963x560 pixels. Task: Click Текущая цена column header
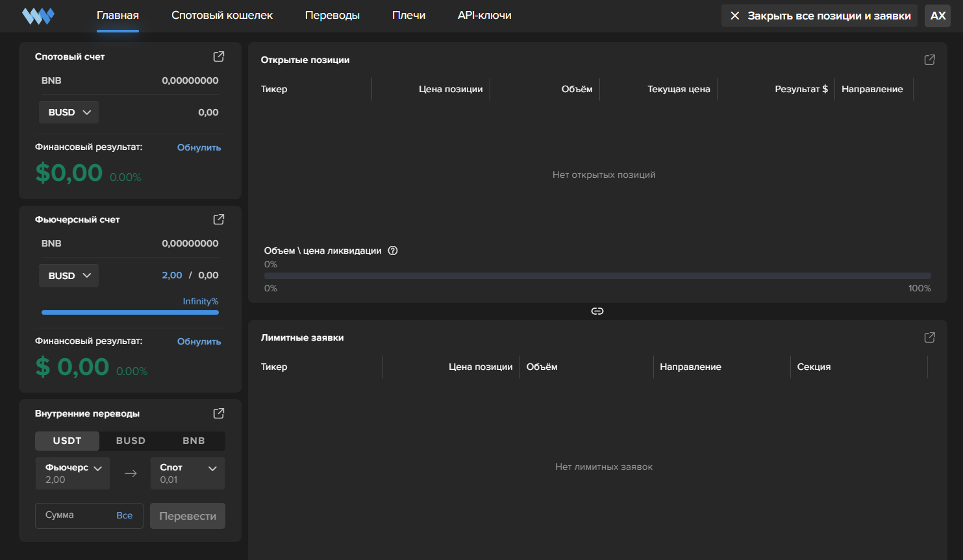[679, 89]
